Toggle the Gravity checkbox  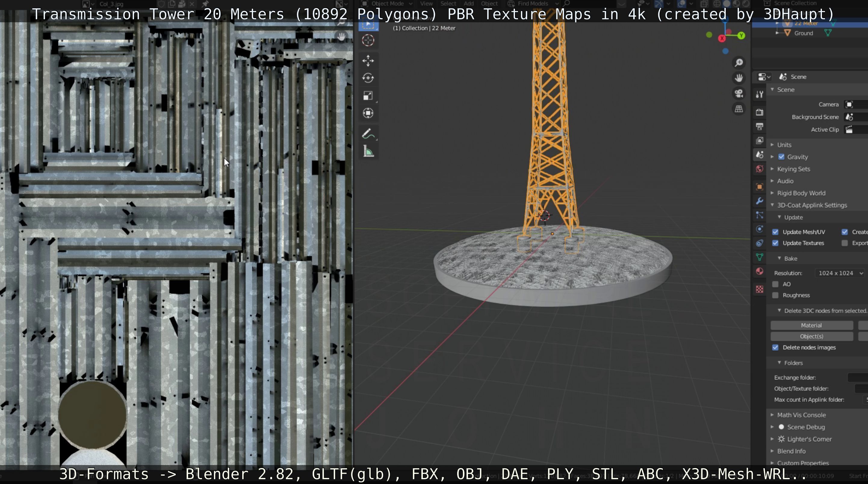click(781, 157)
